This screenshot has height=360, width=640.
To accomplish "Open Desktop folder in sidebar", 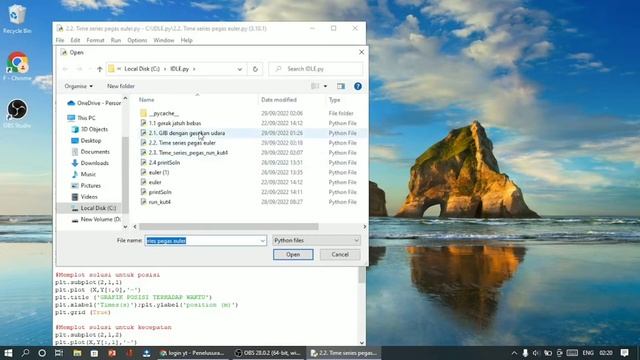I will [86, 140].
